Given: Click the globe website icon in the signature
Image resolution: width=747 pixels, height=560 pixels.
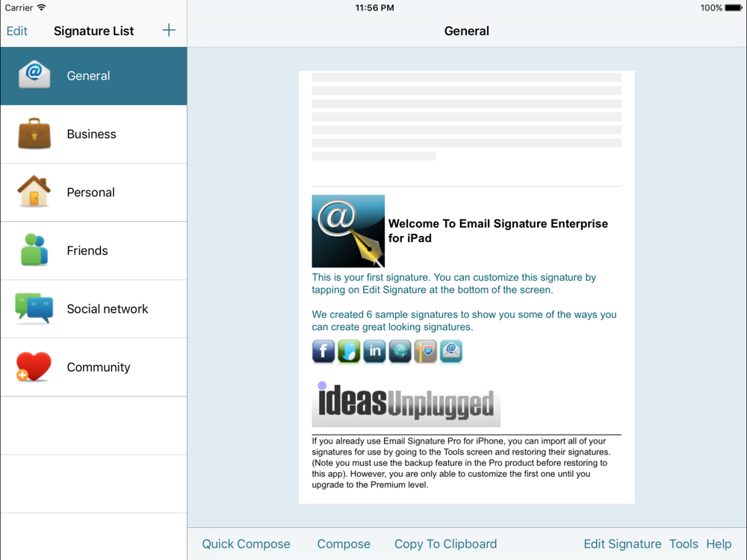Looking at the screenshot, I should pos(400,352).
